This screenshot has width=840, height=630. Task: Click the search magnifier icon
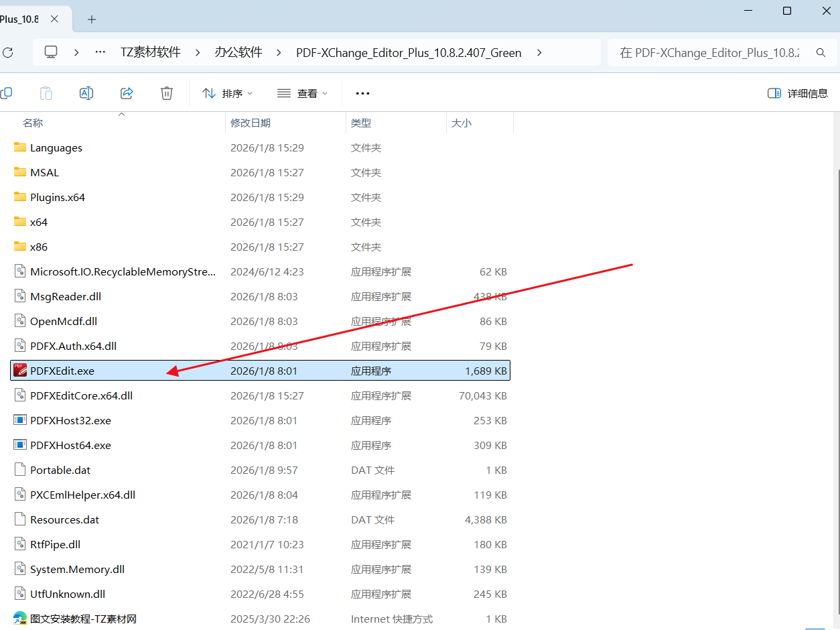(x=821, y=52)
